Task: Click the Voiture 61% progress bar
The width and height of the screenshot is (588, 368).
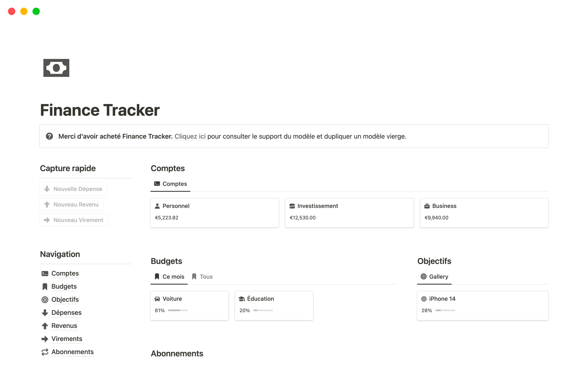Action: pos(178,310)
